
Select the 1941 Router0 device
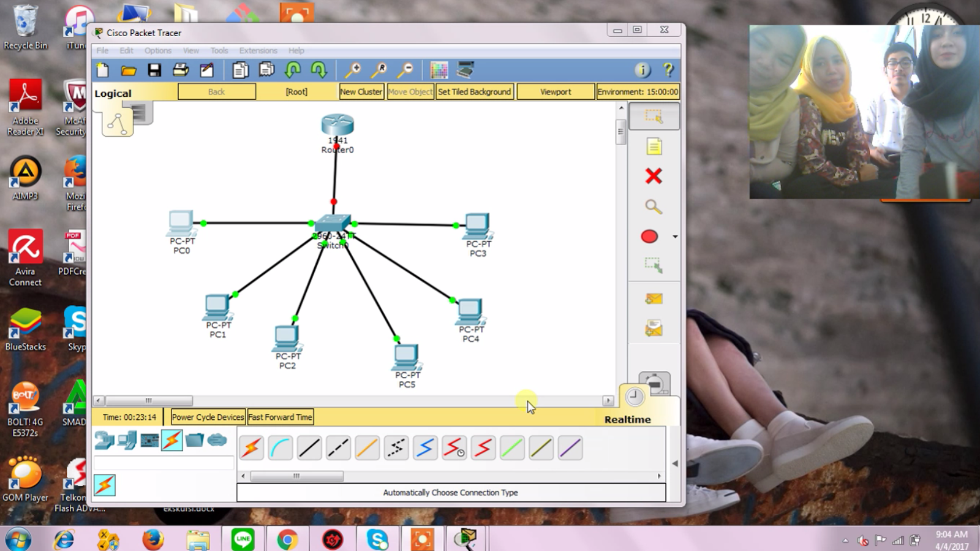pyautogui.click(x=337, y=125)
